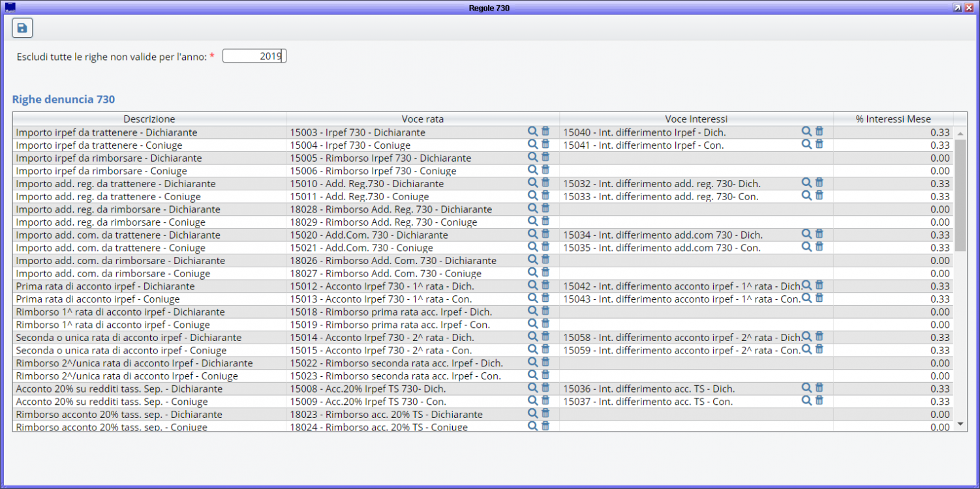Restore the Regole 730 window size

957,8
